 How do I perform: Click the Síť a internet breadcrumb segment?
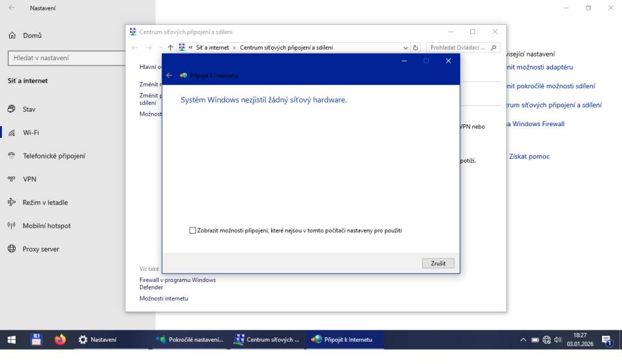pos(212,48)
